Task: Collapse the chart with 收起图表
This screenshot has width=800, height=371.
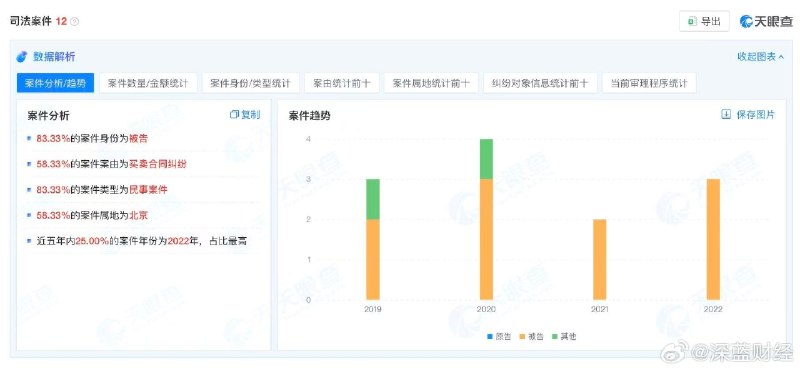Action: 760,57
